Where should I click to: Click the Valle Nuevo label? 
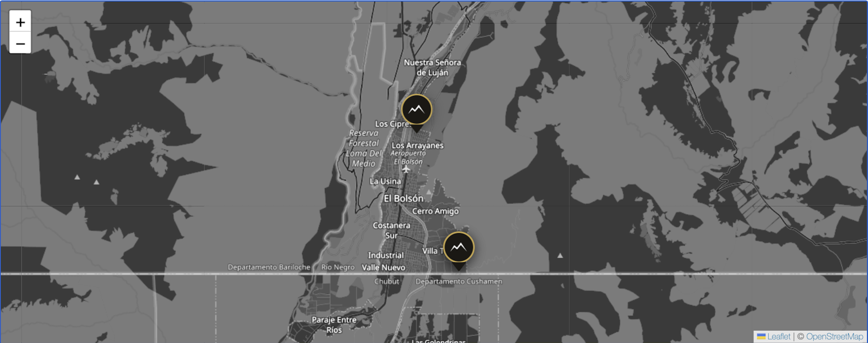click(x=383, y=267)
